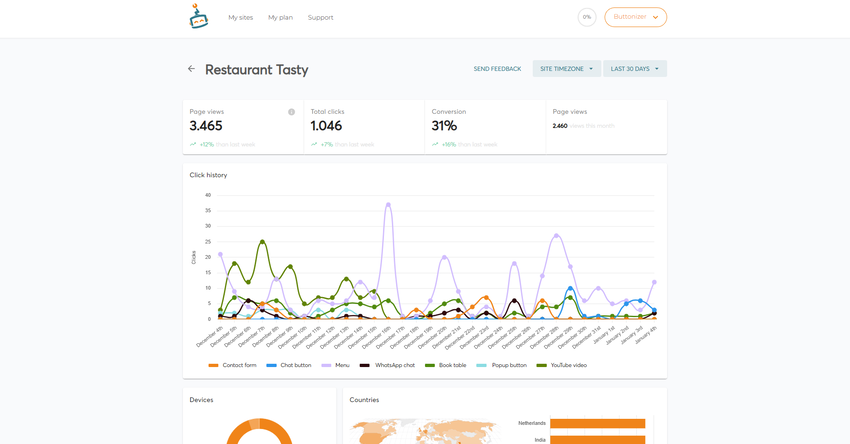
Task: Open the Last 30 Days dropdown
Action: click(634, 69)
